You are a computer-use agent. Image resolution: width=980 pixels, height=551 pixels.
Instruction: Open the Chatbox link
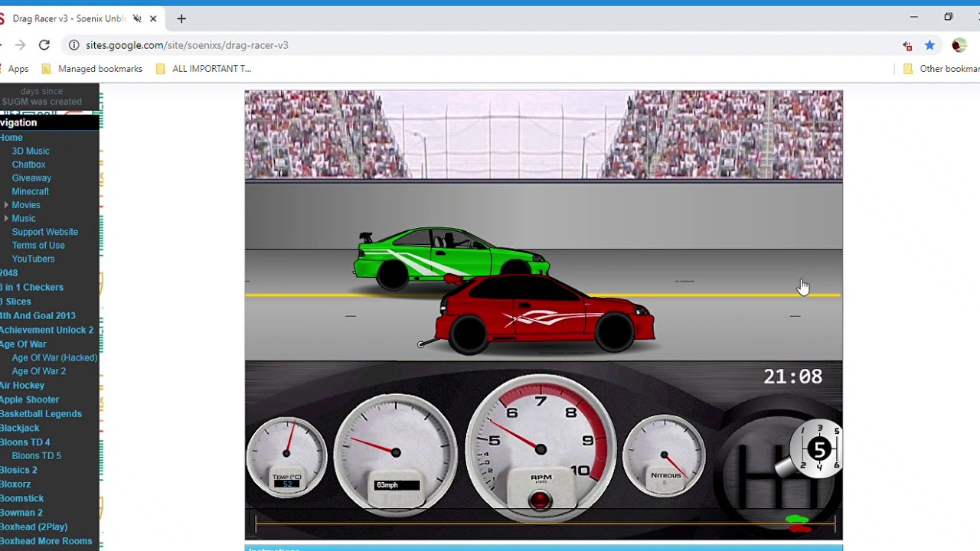[x=28, y=165]
